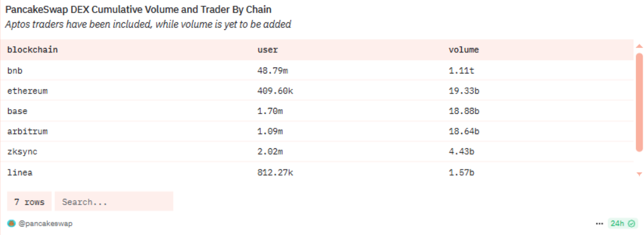Focus the Search... input field

(x=114, y=201)
